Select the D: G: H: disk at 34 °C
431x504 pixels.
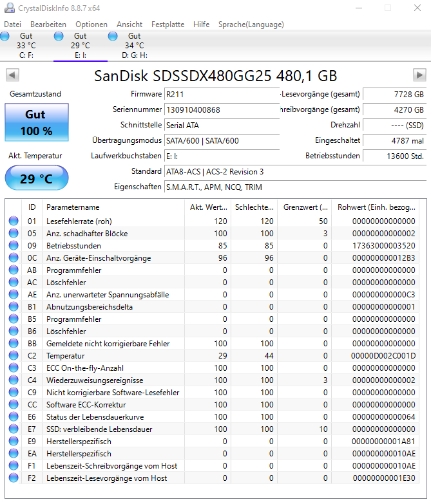pos(135,45)
